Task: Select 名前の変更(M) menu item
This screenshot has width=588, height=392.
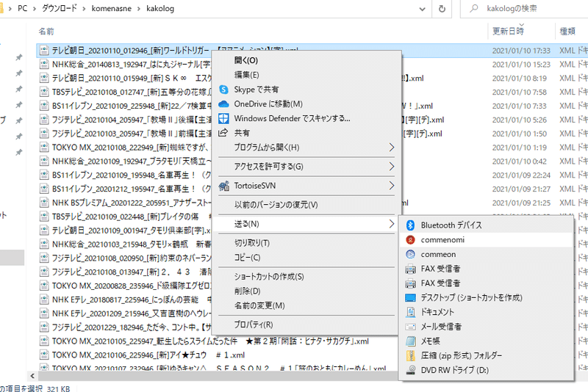Action: [306, 305]
